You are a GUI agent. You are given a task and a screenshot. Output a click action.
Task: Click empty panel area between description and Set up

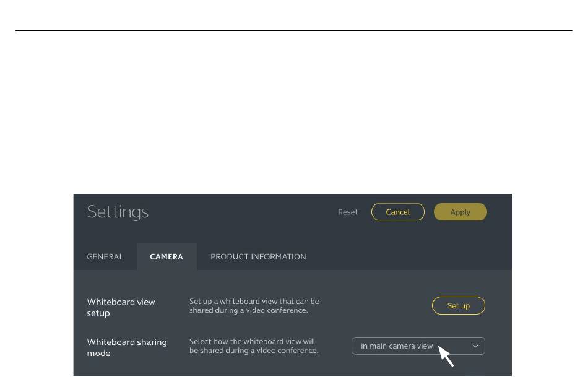pos(375,306)
